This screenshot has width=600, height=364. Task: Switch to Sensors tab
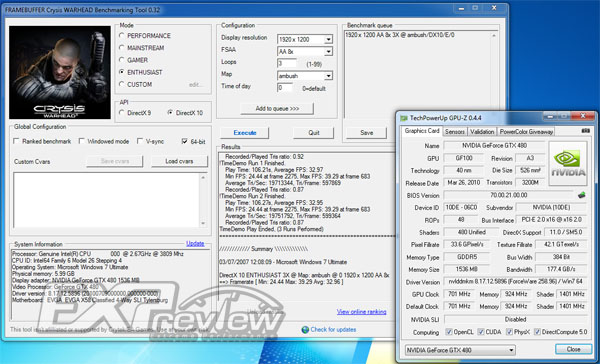tap(455, 132)
